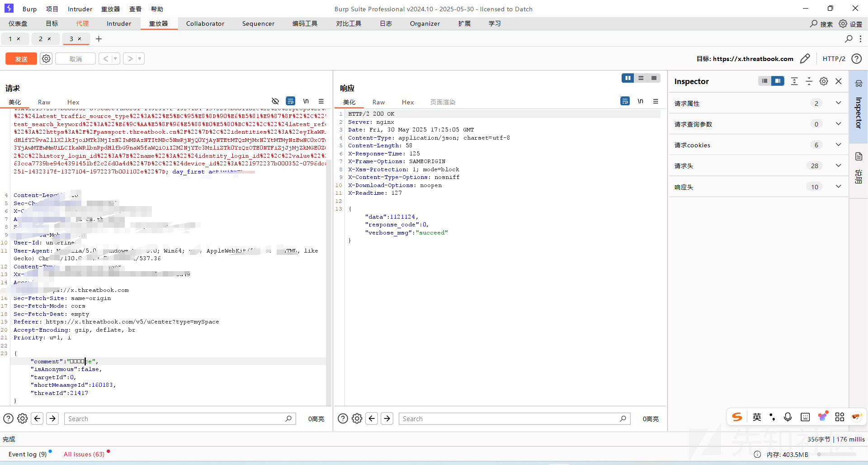Open the 重放器 menu in menu bar

click(x=110, y=9)
